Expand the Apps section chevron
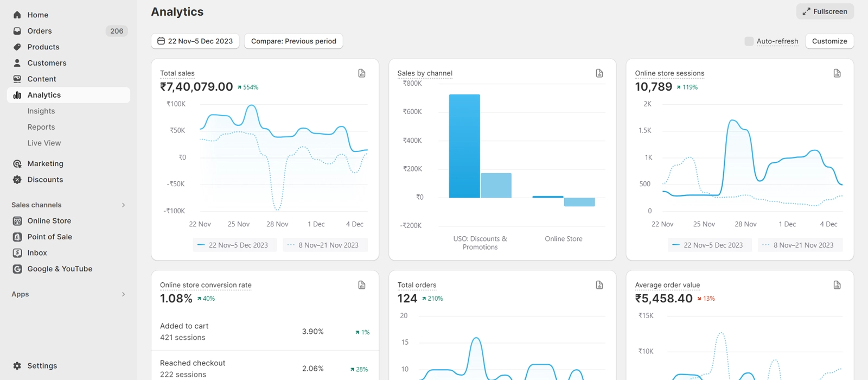Image resolution: width=868 pixels, height=380 pixels. coord(123,294)
